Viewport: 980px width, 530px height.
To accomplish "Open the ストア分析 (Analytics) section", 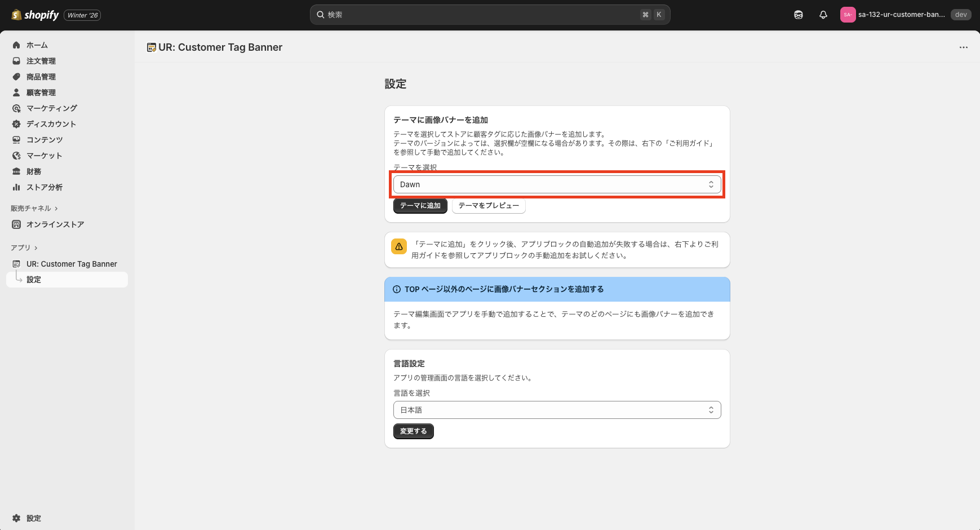I will point(45,187).
